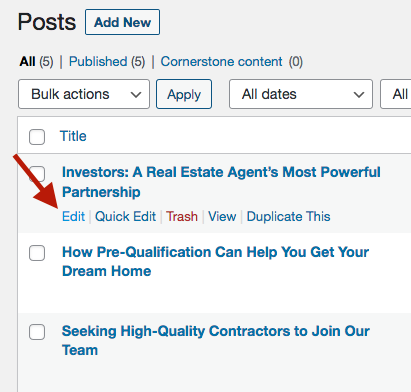The height and width of the screenshot is (392, 411).
Task: Show All posts filter
Action: pyautogui.click(x=27, y=62)
